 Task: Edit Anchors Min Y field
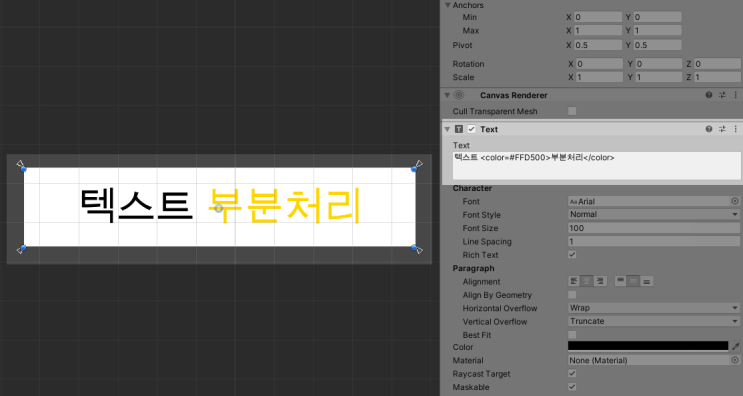coord(657,17)
